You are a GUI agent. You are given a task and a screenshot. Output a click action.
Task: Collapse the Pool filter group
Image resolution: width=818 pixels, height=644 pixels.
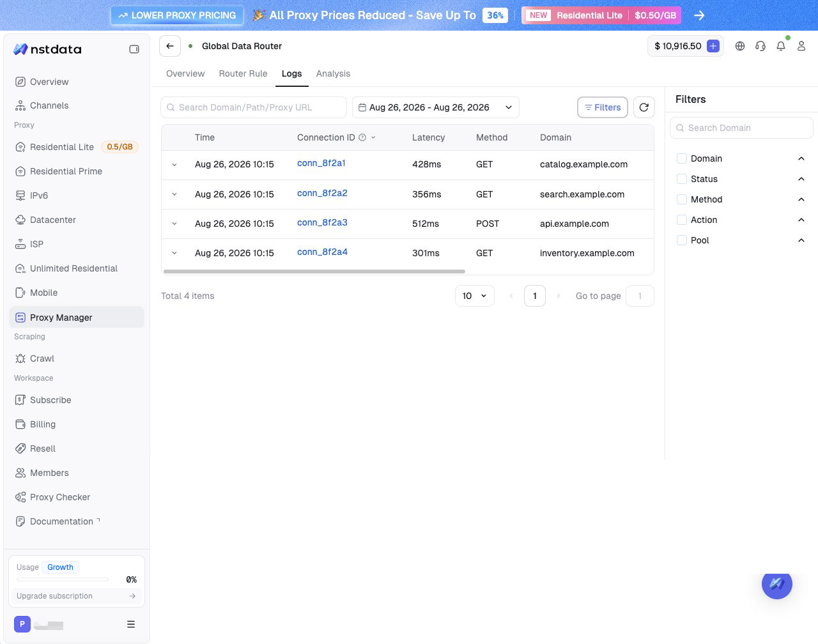click(801, 240)
